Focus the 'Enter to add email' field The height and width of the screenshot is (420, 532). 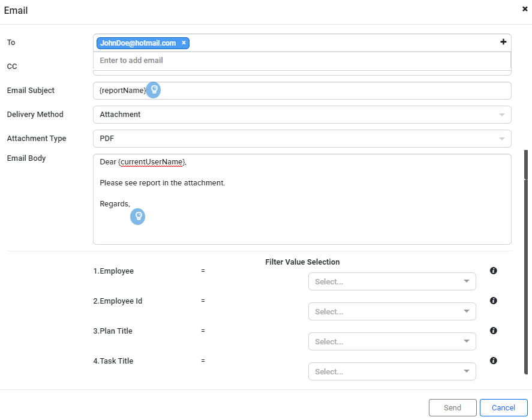pyautogui.click(x=302, y=61)
